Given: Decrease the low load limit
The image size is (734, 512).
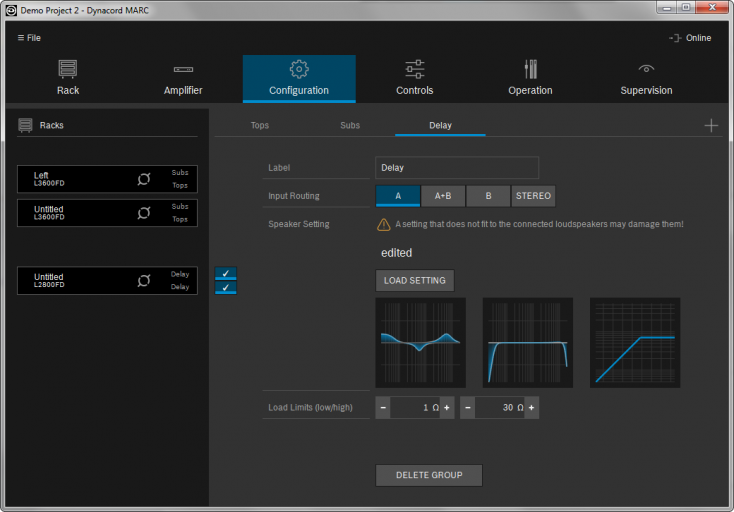Looking at the screenshot, I should pos(383,408).
